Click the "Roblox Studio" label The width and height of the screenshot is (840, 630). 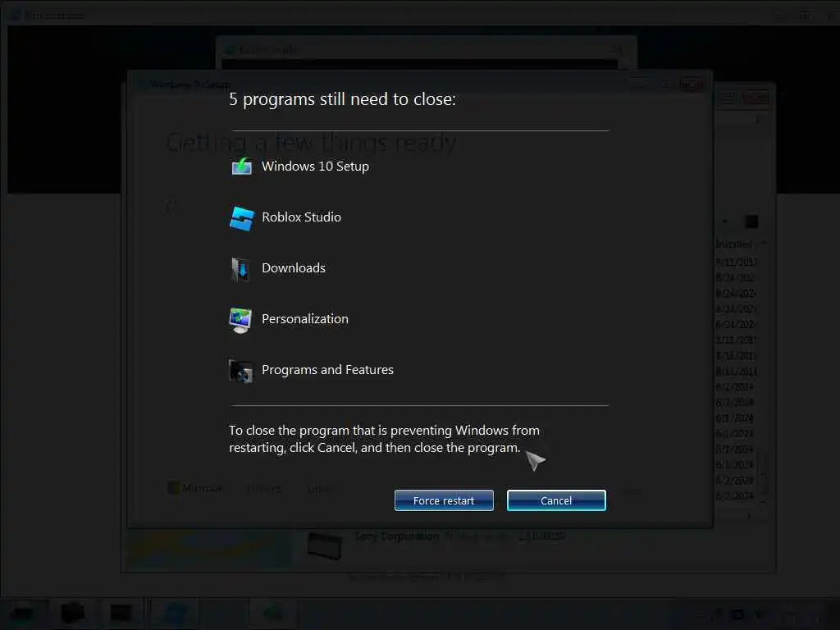(301, 217)
